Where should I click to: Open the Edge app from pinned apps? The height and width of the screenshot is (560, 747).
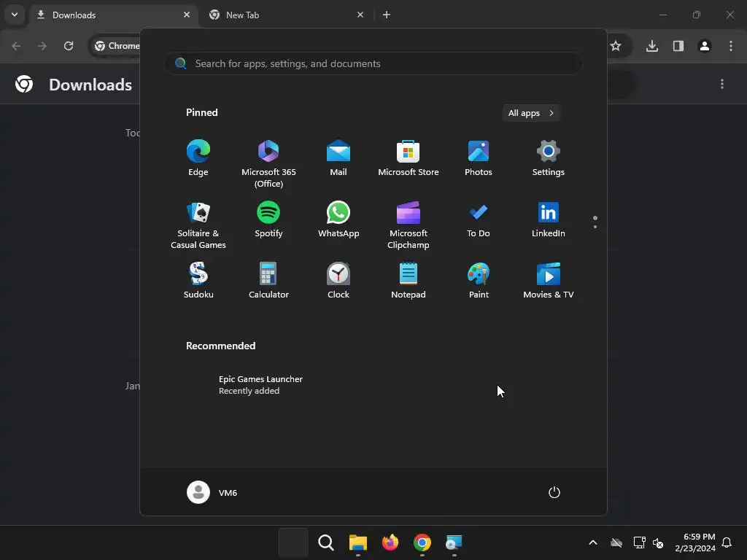click(198, 158)
